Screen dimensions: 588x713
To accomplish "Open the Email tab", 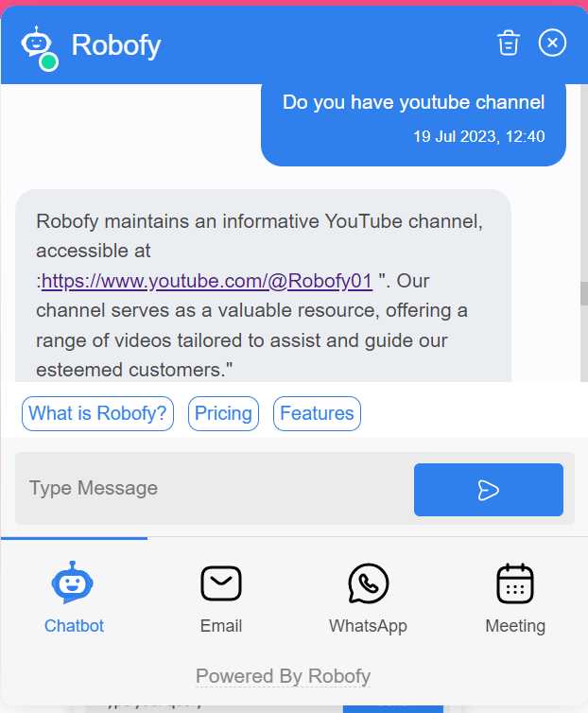I will pos(221,598).
